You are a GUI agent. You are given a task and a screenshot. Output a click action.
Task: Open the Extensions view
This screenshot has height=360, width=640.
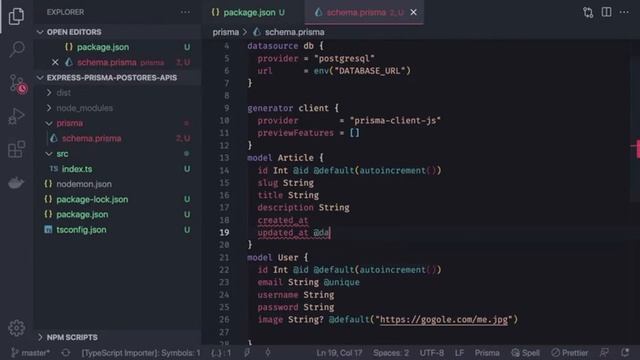[16, 149]
